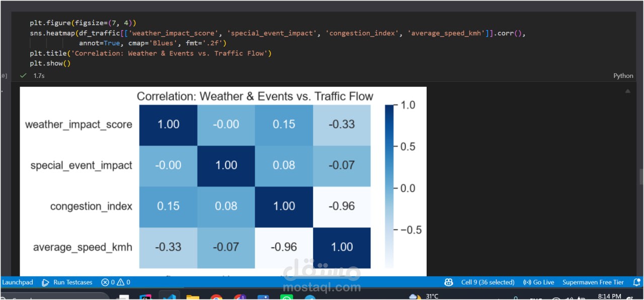644x300 pixels.
Task: Click the -0.00 cell in the special_event_impact row
Action: [168, 165]
